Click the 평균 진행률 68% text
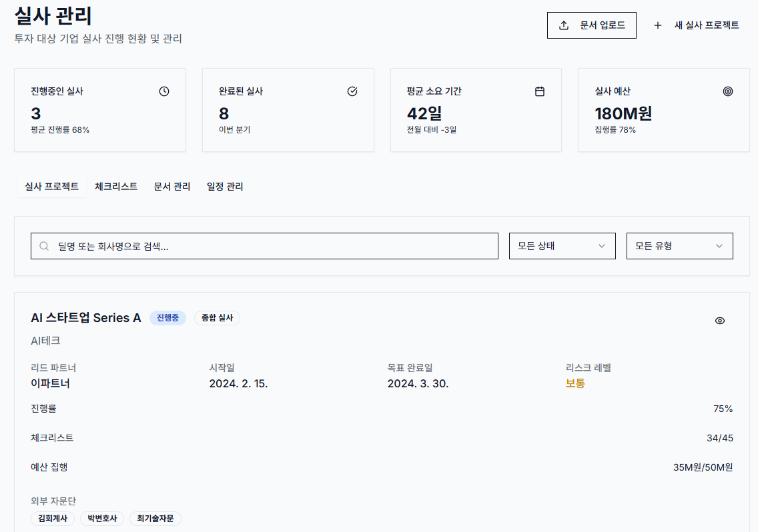 60,130
